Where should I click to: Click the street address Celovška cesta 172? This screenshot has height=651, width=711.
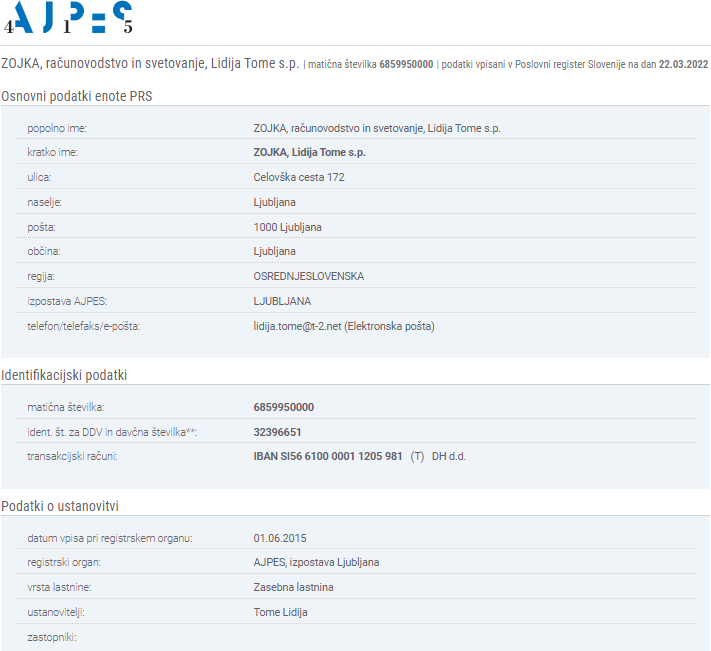click(x=299, y=177)
